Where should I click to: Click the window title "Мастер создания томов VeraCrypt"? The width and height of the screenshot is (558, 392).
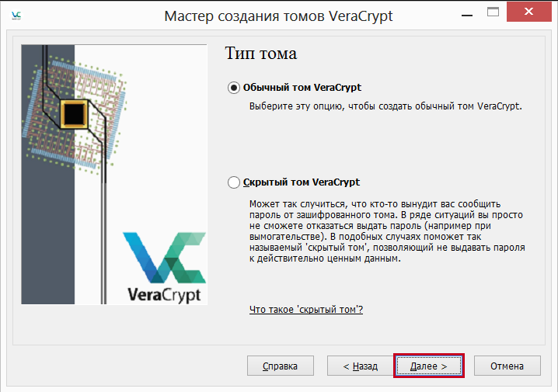278,16
